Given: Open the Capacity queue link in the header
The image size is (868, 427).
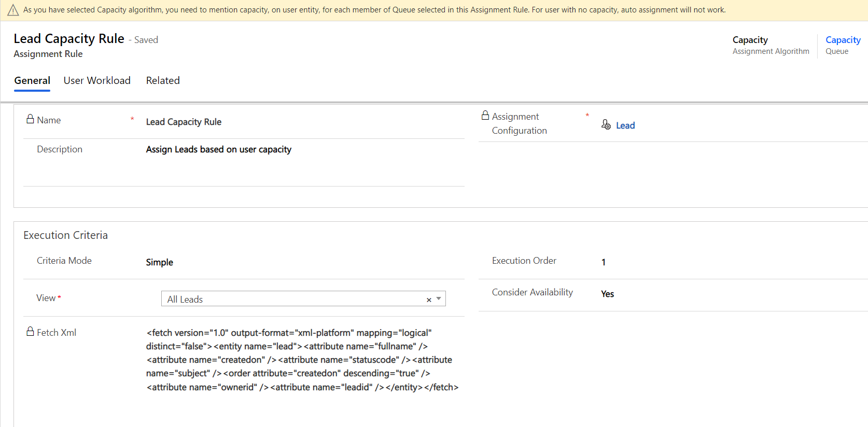Looking at the screenshot, I should (843, 40).
